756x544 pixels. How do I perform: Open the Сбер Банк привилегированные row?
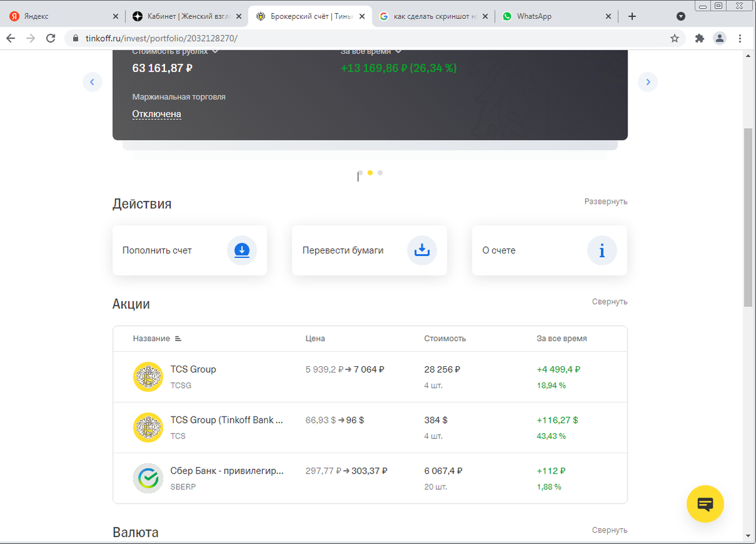pyautogui.click(x=370, y=478)
